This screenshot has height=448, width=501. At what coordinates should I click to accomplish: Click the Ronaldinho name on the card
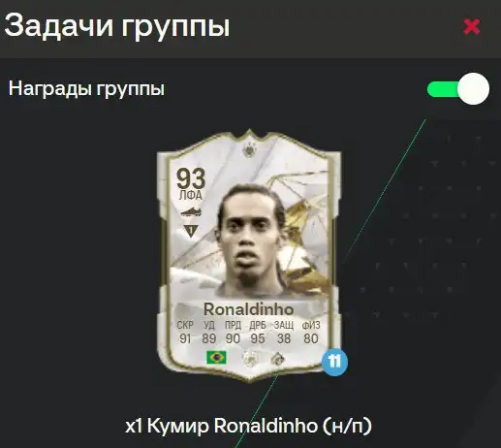248,309
